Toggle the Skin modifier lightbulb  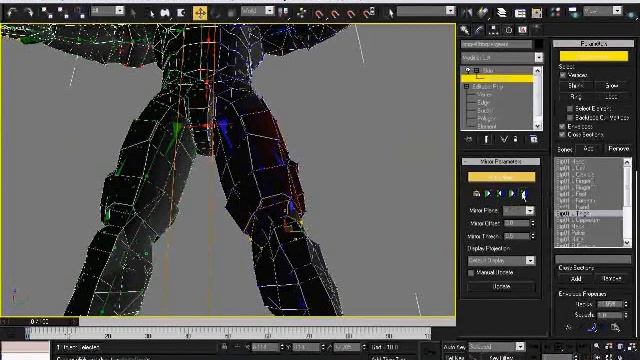coord(468,70)
